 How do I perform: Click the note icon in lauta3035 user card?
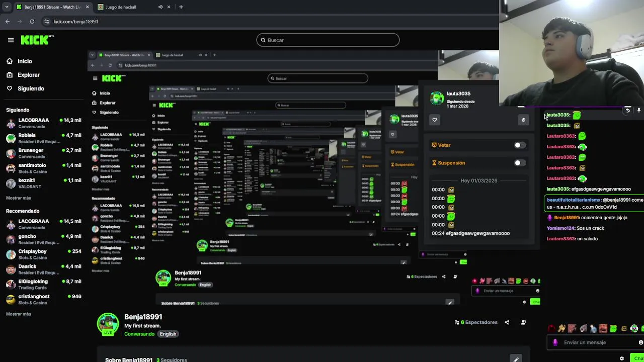[x=523, y=120]
